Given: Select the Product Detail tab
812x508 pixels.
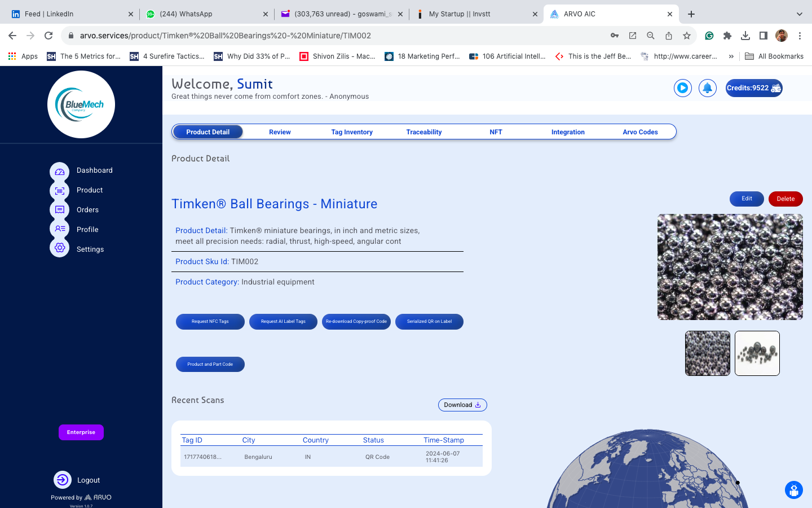Looking at the screenshot, I should 208,132.
